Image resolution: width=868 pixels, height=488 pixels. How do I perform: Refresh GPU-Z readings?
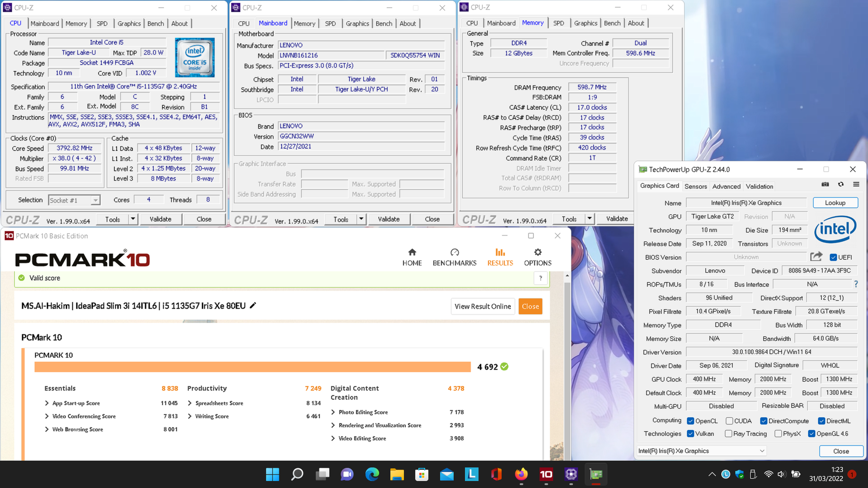pyautogui.click(x=841, y=184)
